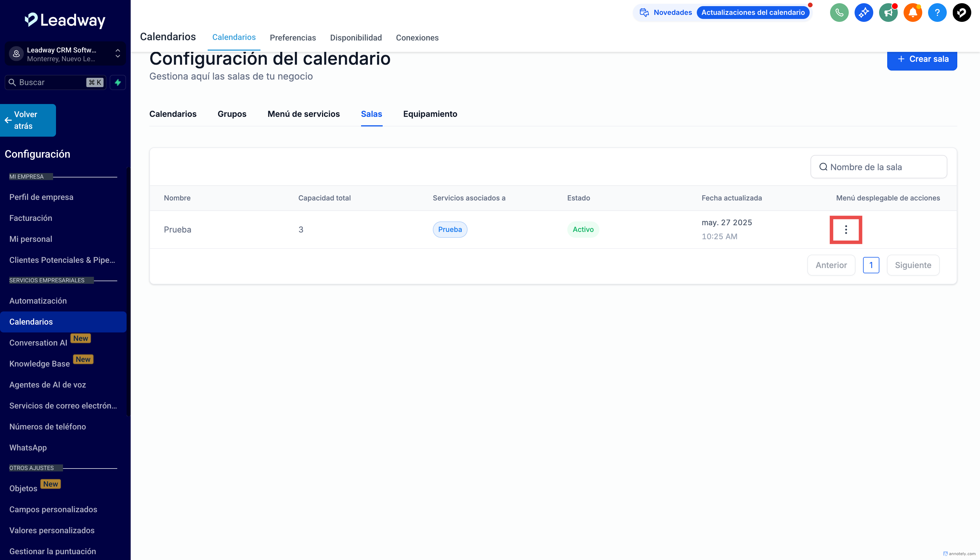Click the Nombre de la sala search field
Viewport: 980px width, 560px height.
point(879,167)
